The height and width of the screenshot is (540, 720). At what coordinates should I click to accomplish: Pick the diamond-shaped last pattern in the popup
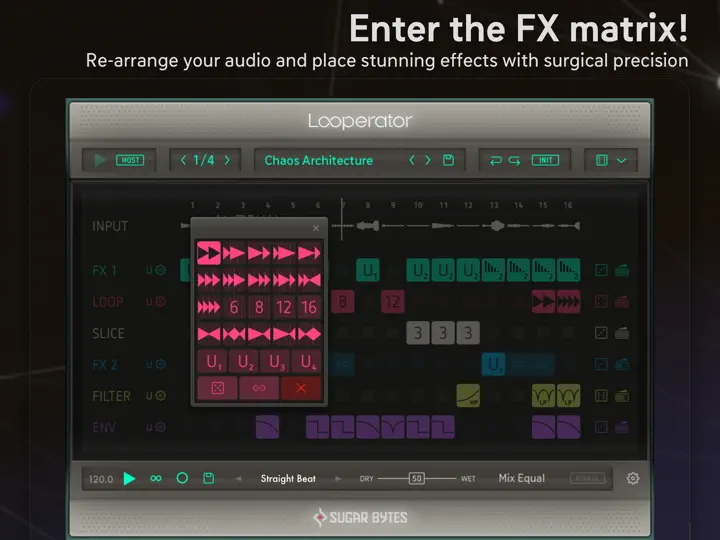click(x=309, y=334)
